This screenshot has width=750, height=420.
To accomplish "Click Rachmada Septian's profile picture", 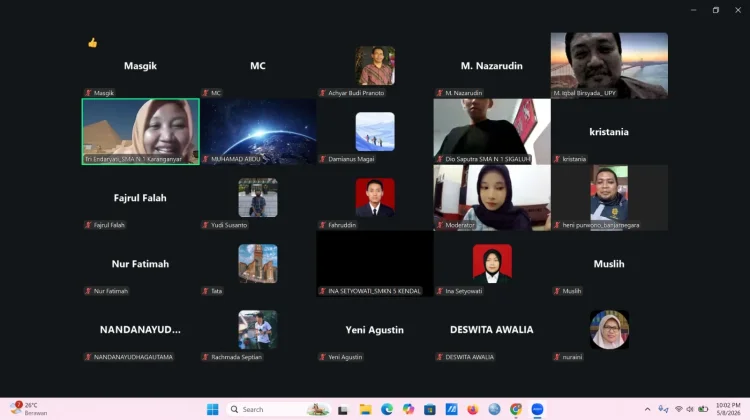I will (x=258, y=330).
